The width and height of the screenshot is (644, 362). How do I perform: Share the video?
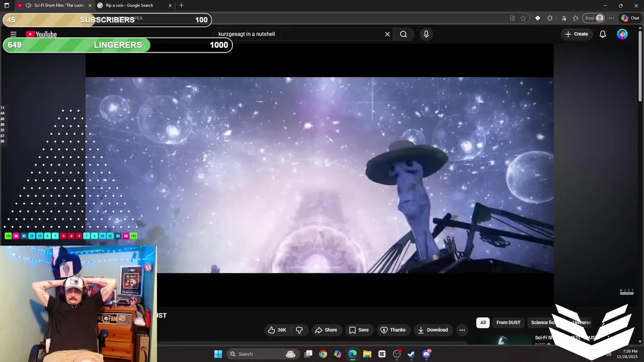click(326, 330)
